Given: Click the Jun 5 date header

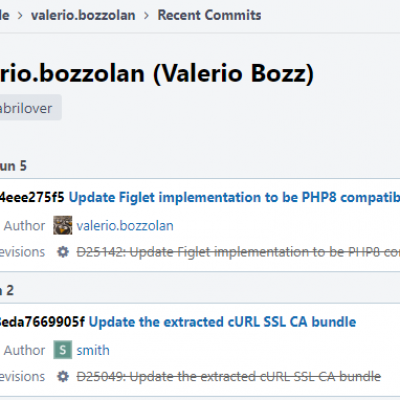Looking at the screenshot, I should pyautogui.click(x=13, y=166).
